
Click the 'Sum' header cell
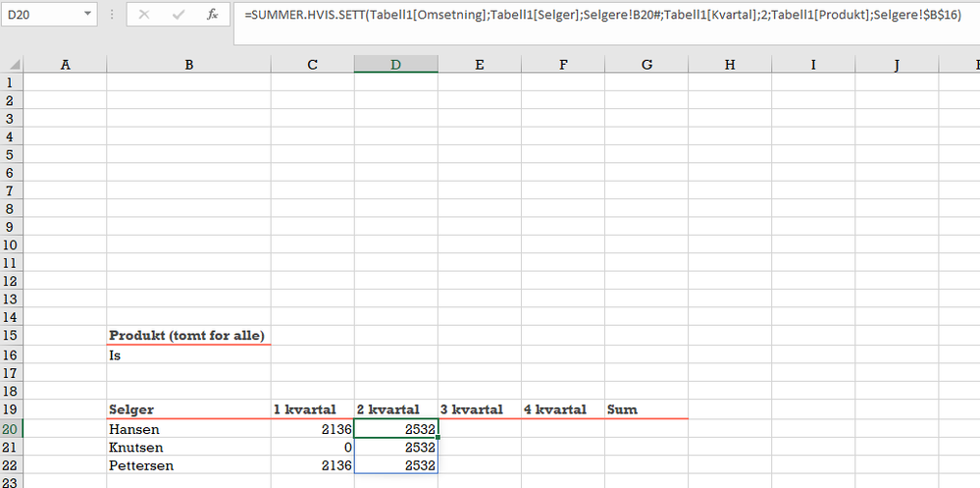646,409
